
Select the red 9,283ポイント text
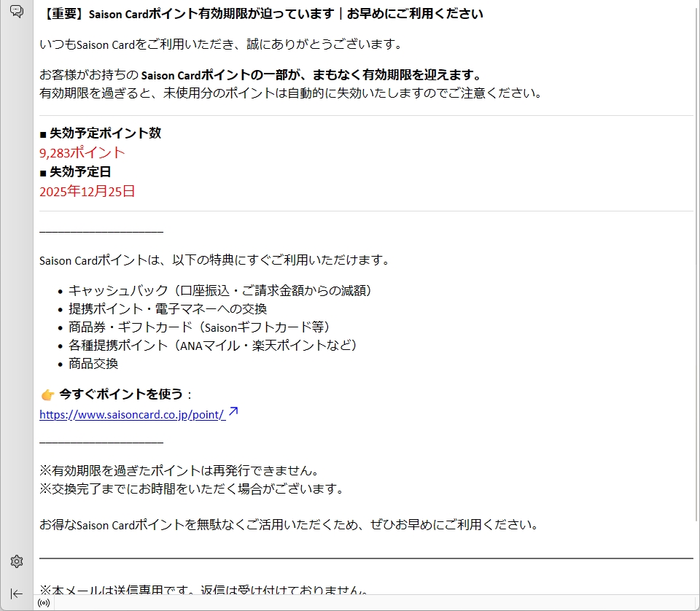click(82, 152)
